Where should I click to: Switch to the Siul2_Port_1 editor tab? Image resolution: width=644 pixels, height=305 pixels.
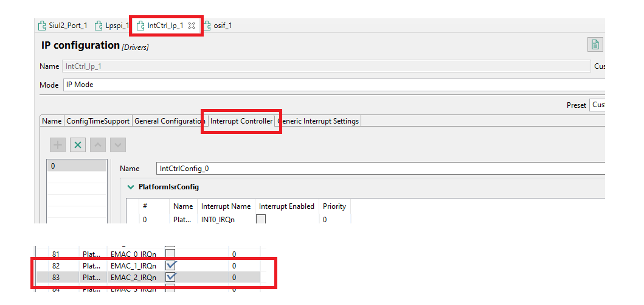pos(63,26)
